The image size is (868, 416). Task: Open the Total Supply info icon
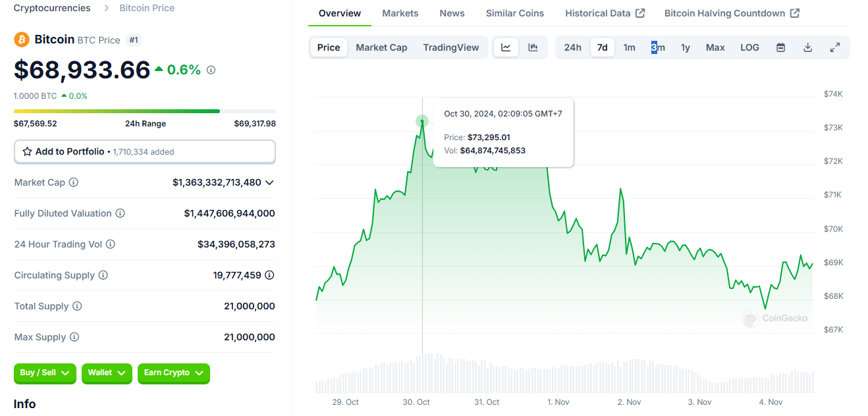77,306
